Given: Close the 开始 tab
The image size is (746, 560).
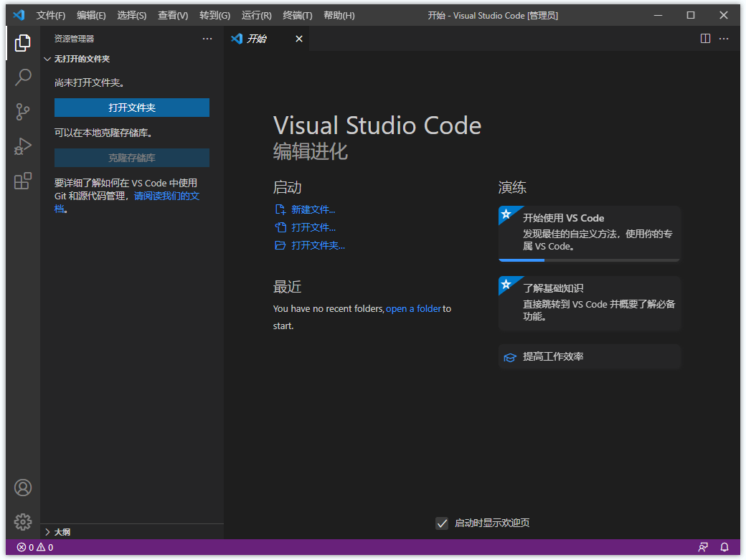Looking at the screenshot, I should point(299,39).
